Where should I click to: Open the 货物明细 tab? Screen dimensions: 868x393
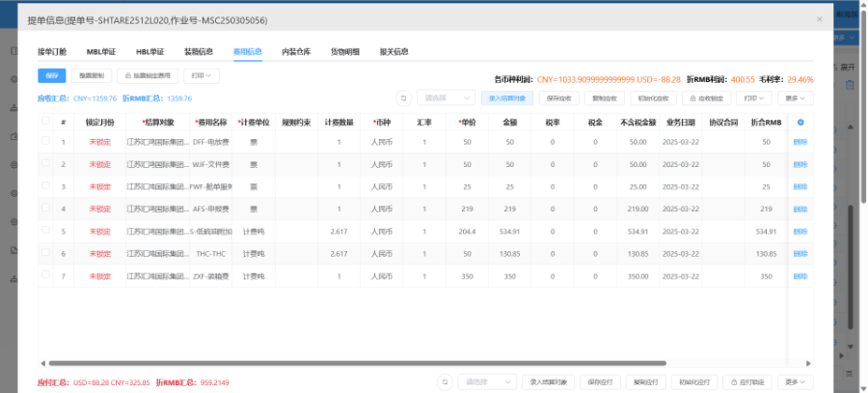coord(345,51)
